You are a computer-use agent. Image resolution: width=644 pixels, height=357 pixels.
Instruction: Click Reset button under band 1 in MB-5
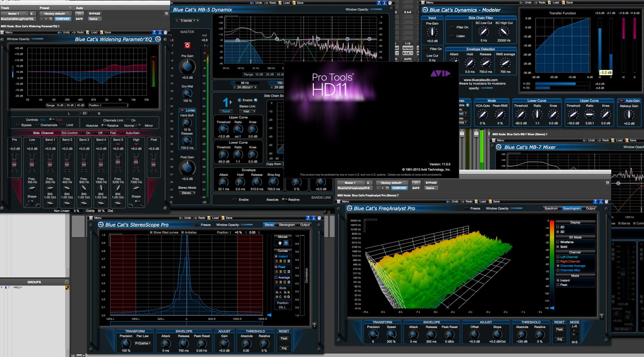coord(226,111)
